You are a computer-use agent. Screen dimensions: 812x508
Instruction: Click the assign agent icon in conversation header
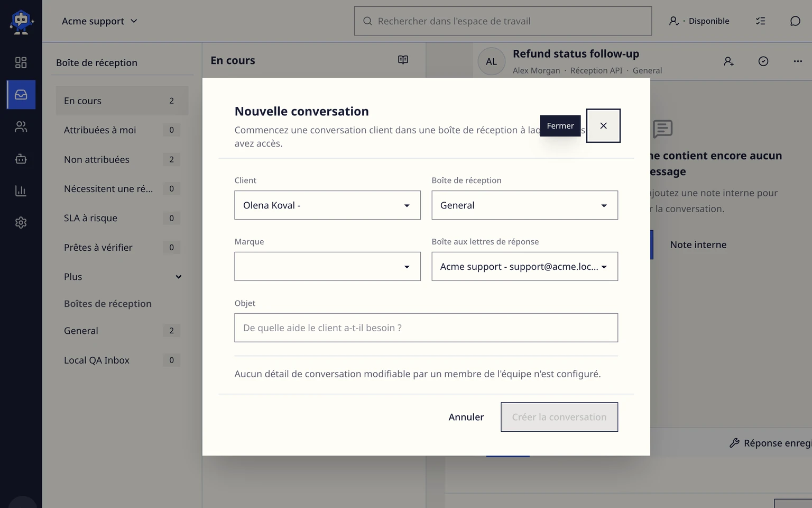point(728,61)
